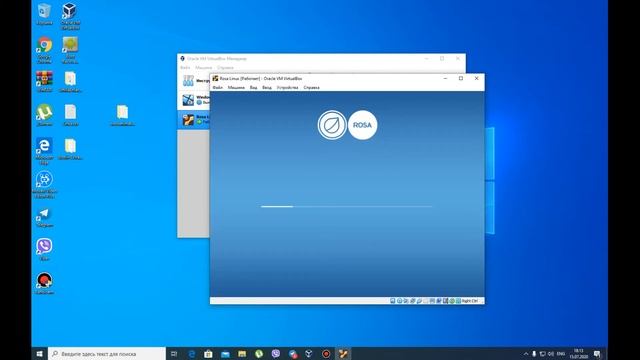Viewport: 640px width, 360px height.
Task: Open Файл menu in Rosa Linux VM window
Action: point(217,87)
